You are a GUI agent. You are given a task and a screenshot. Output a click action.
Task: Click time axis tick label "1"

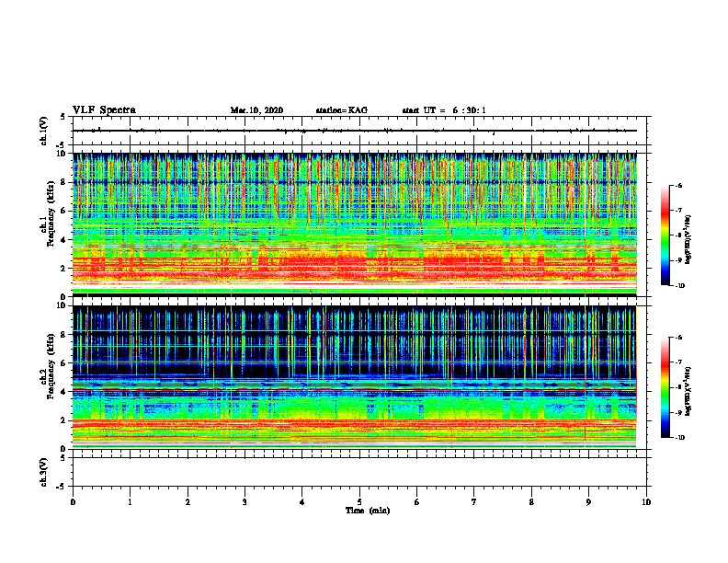tap(130, 502)
